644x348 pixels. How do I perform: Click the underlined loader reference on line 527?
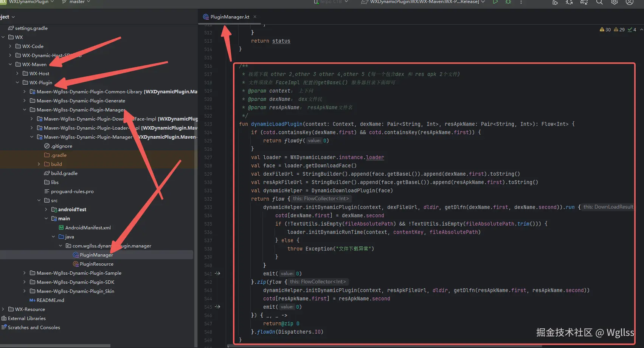tap(375, 158)
